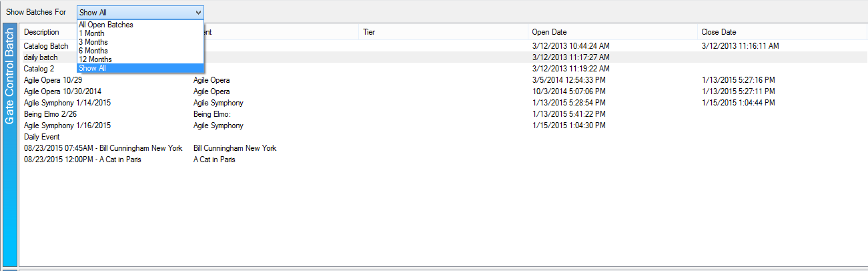This screenshot has height=271, width=868.
Task: Select Agile Opera 10/30/2014 batch row
Action: click(63, 91)
